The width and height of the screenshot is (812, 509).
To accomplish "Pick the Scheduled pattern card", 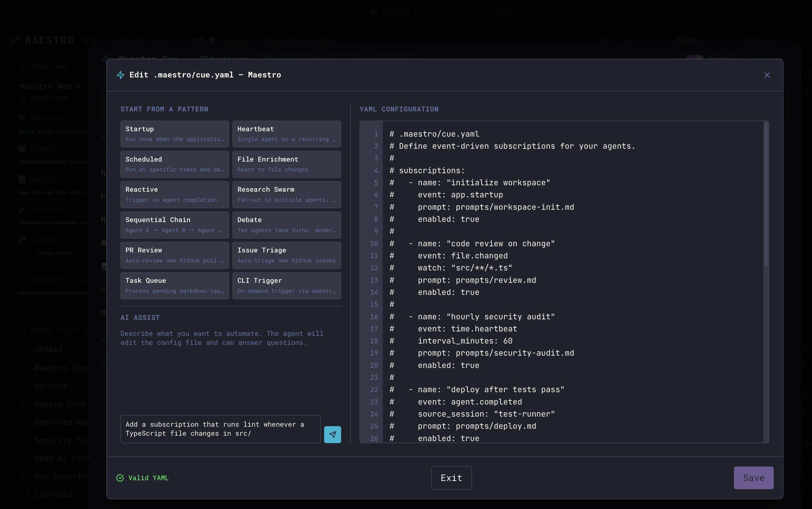I will point(175,164).
